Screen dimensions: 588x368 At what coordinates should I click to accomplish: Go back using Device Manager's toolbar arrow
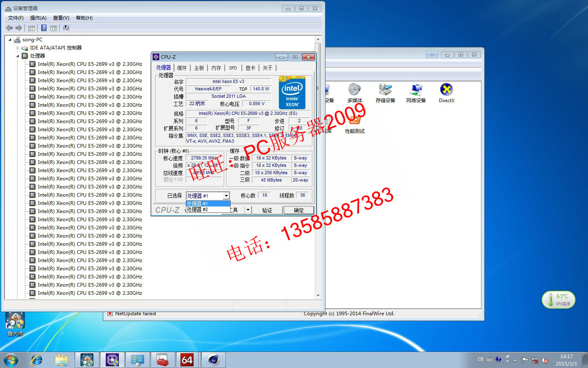9,28
